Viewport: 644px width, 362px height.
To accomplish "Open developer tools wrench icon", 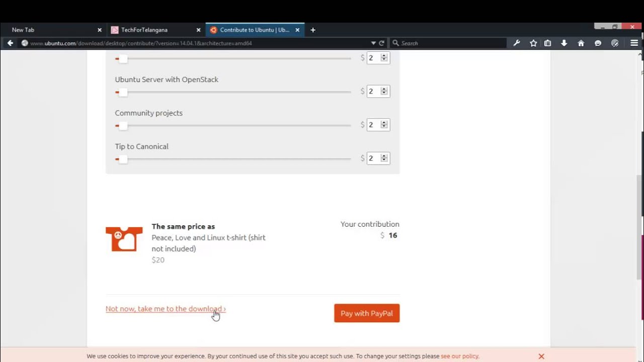I will [x=517, y=43].
